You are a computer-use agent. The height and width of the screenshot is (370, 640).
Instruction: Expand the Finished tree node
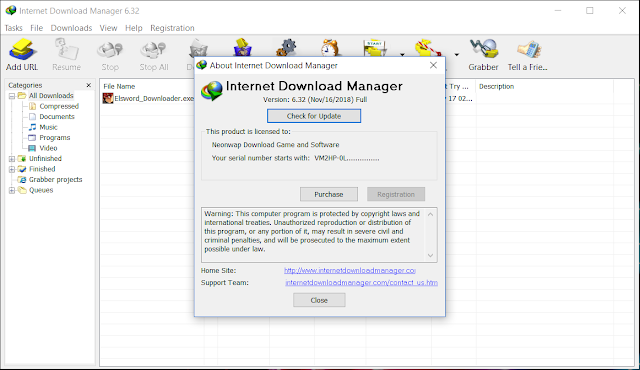12,169
